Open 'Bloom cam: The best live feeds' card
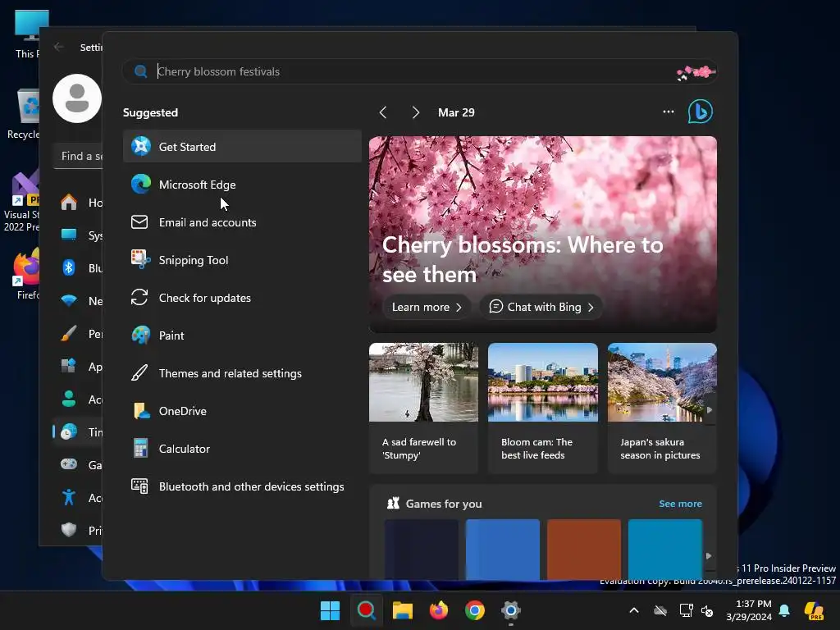The height and width of the screenshot is (630, 840). pyautogui.click(x=543, y=408)
